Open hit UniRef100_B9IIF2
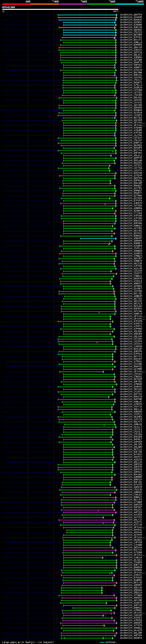This screenshot has width=146, height=644. (131, 40)
